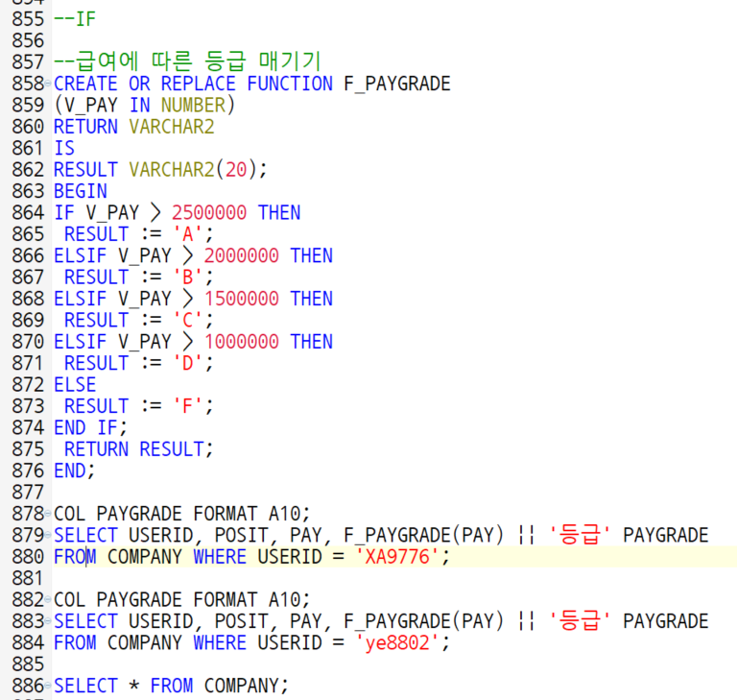737x700 pixels.
Task: Click the FUNCTION keyword on line 858
Action: pos(290,84)
